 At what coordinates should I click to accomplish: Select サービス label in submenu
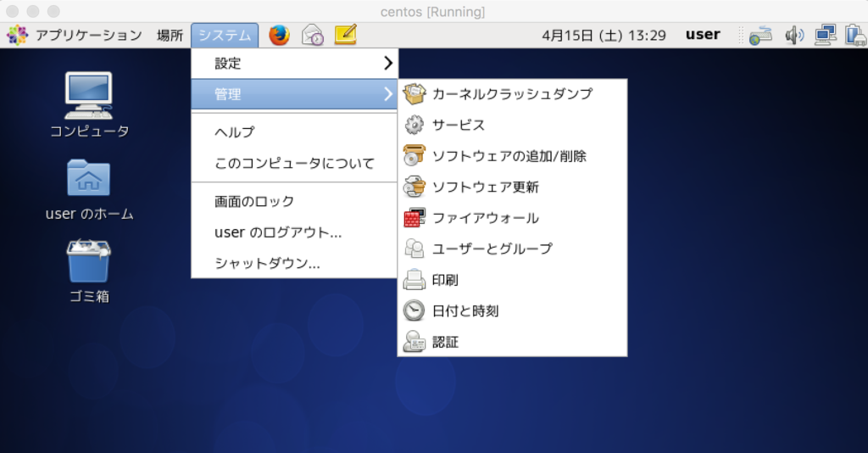[x=459, y=126]
